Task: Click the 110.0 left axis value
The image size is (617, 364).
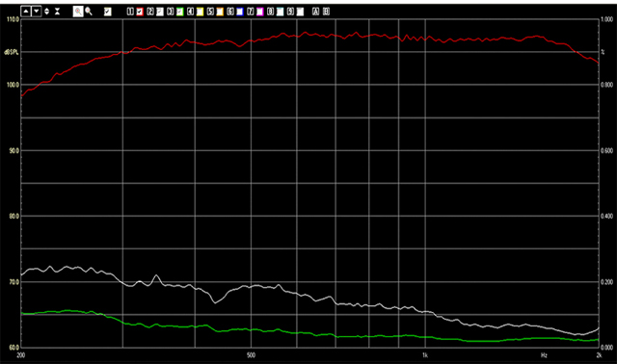Action: pyautogui.click(x=13, y=19)
